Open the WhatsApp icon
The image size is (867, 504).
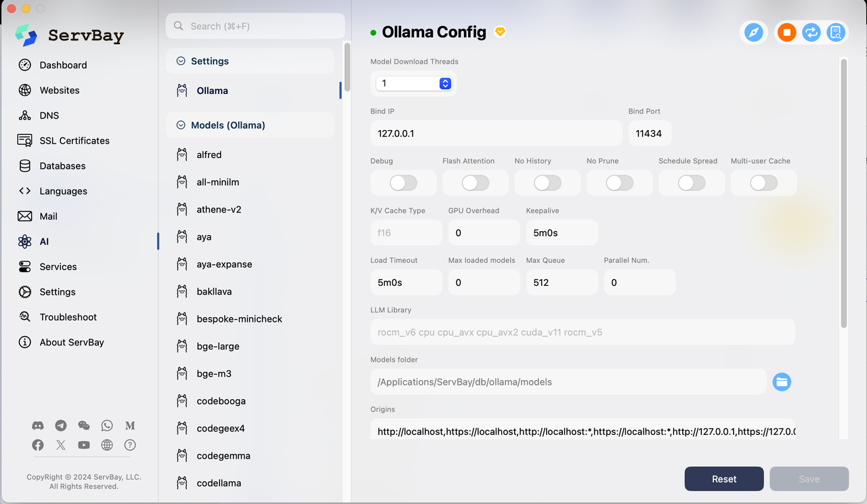pyautogui.click(x=107, y=425)
